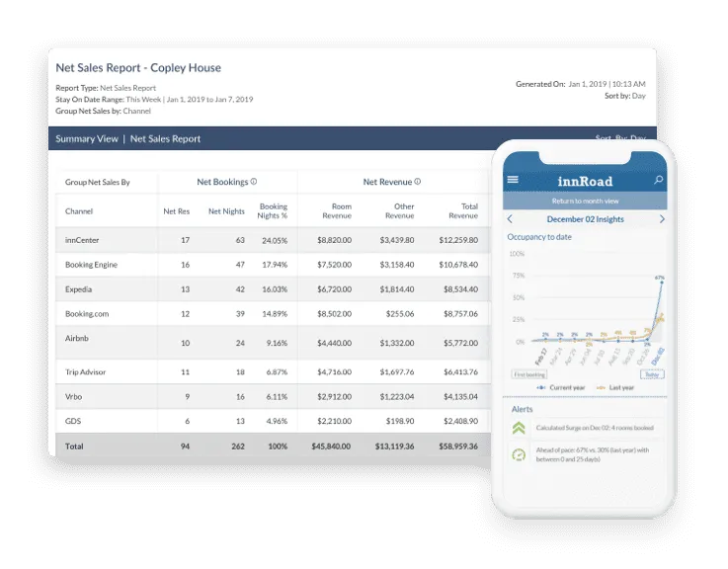Viewport: 728px width, 569px height.
Task: Click the Total Revenue column header
Action: tap(463, 210)
